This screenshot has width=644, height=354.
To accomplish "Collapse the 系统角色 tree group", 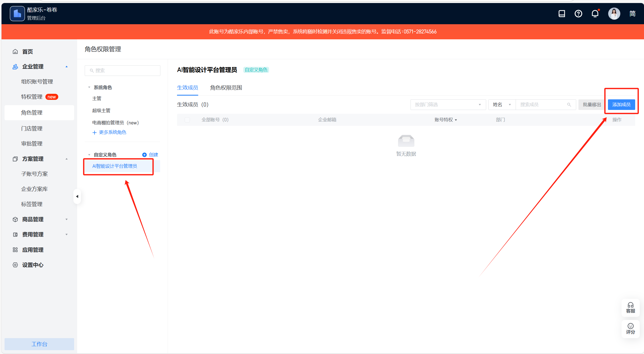I will [89, 87].
